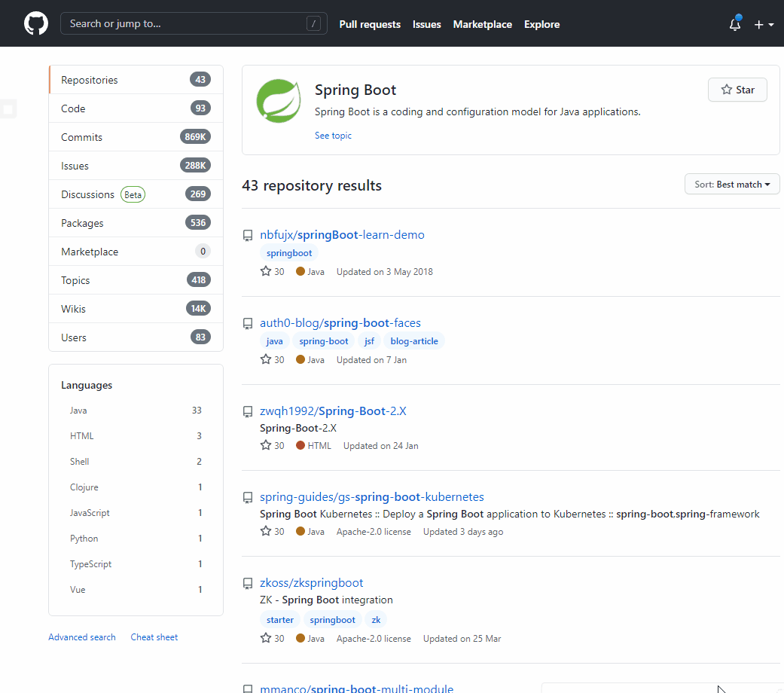Open the Sort: Best match dropdown

(x=732, y=185)
